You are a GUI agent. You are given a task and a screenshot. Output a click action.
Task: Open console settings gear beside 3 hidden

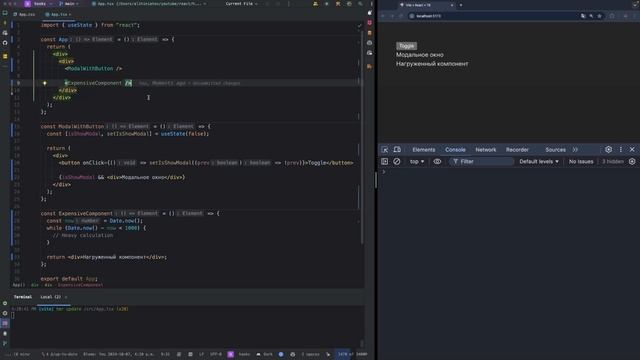(x=632, y=162)
